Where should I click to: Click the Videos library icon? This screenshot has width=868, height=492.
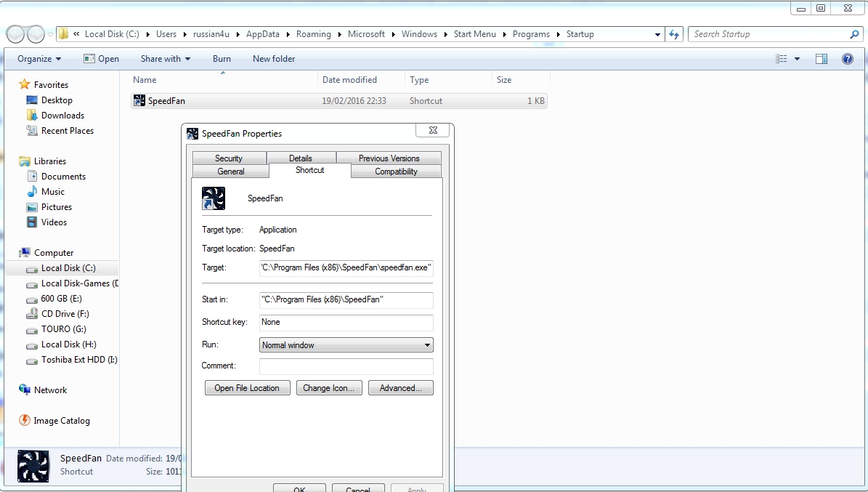point(32,222)
